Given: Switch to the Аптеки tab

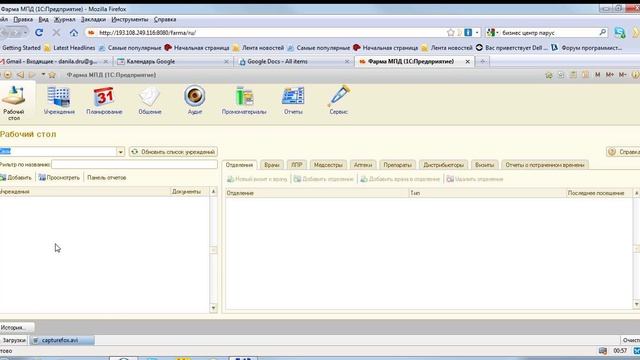Looking at the screenshot, I should (363, 165).
